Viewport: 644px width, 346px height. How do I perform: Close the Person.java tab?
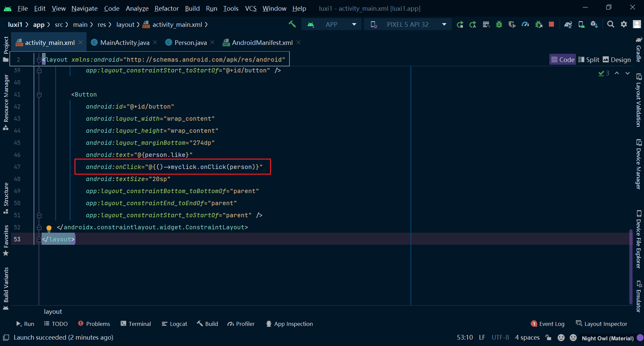(x=212, y=42)
